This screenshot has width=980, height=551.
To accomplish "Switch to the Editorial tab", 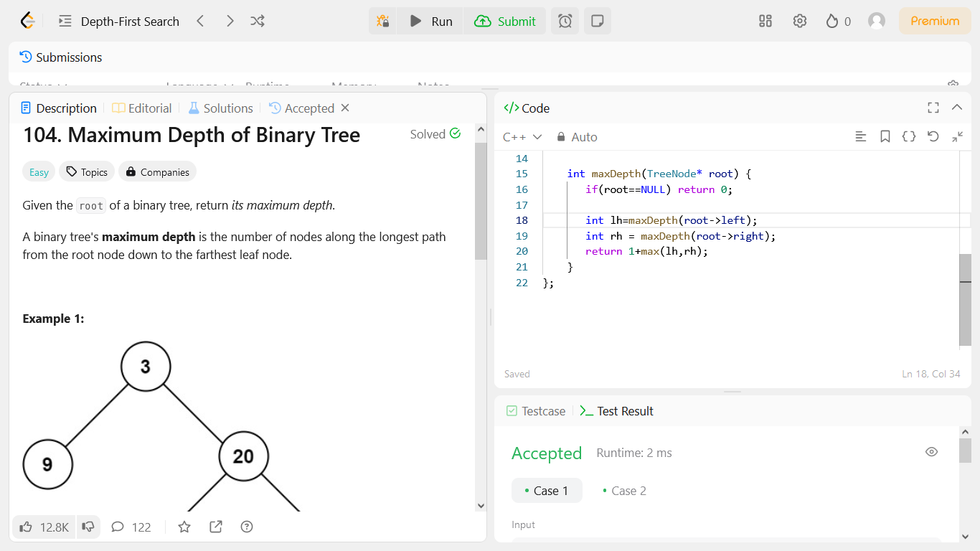I will point(142,108).
